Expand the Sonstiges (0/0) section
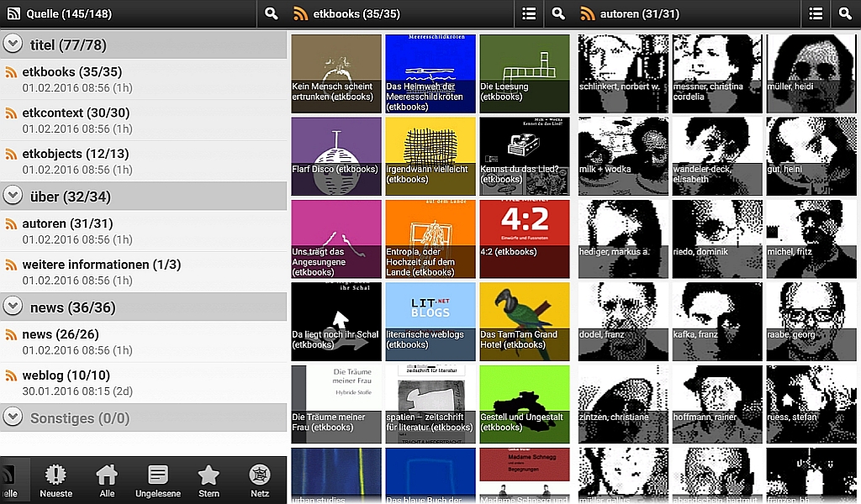This screenshot has width=861, height=504. (13, 418)
